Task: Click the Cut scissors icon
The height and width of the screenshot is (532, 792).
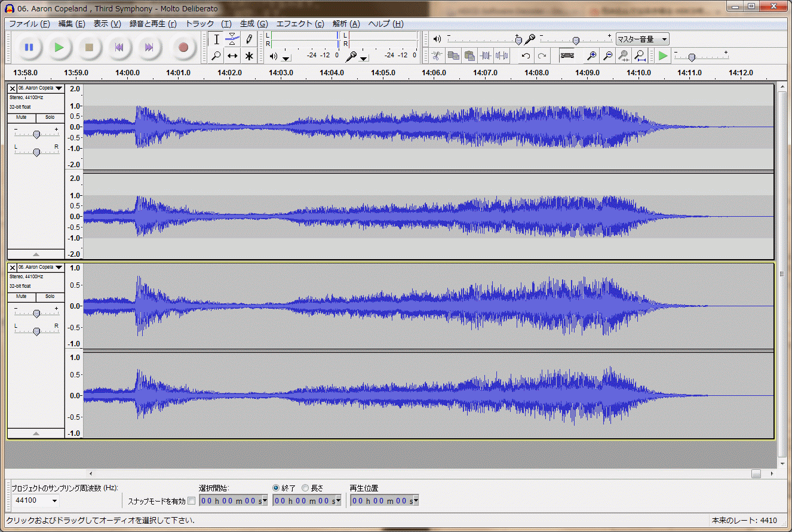Action: pos(437,56)
